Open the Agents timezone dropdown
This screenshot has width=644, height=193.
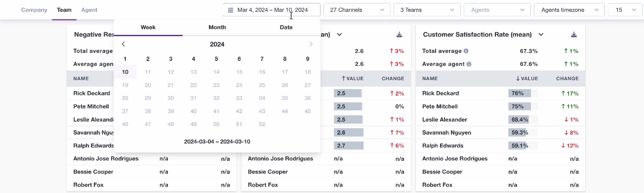tap(569, 10)
